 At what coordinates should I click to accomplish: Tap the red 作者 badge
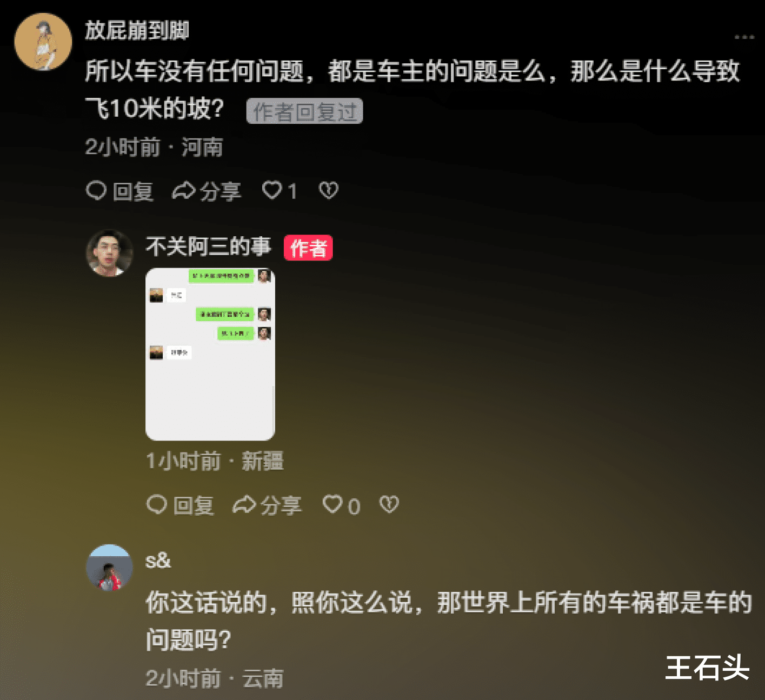(x=308, y=248)
